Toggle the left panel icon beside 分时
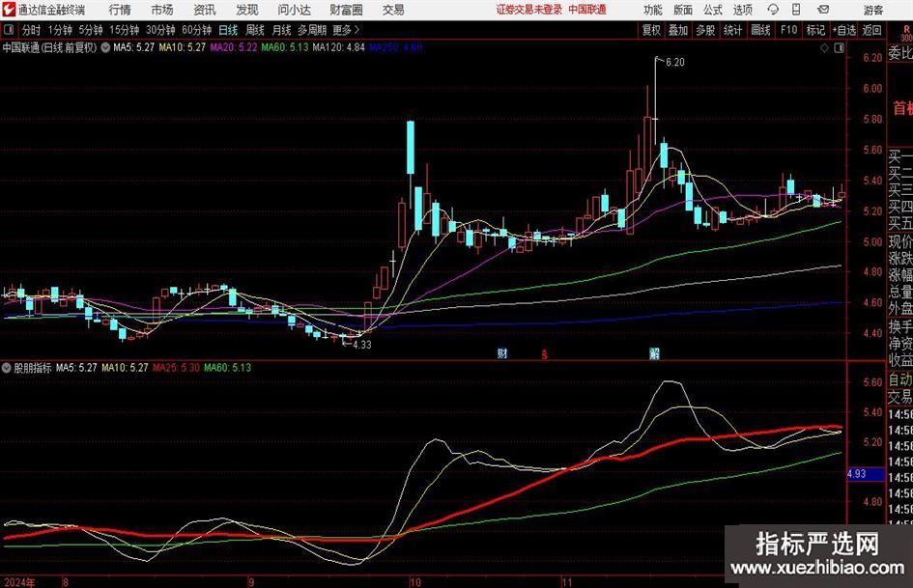The width and height of the screenshot is (913, 588). pos(9,30)
